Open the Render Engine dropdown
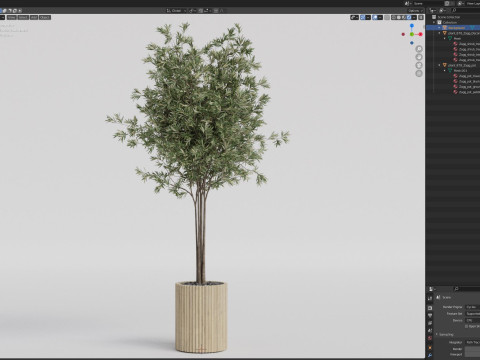Screen dimensions: 480x360 click(472, 307)
